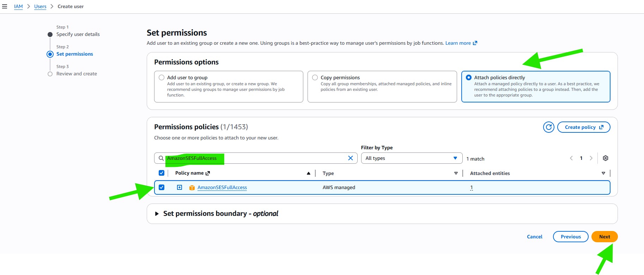Toggle the select-all policies header checkbox
This screenshot has height=275, width=644.
click(162, 173)
